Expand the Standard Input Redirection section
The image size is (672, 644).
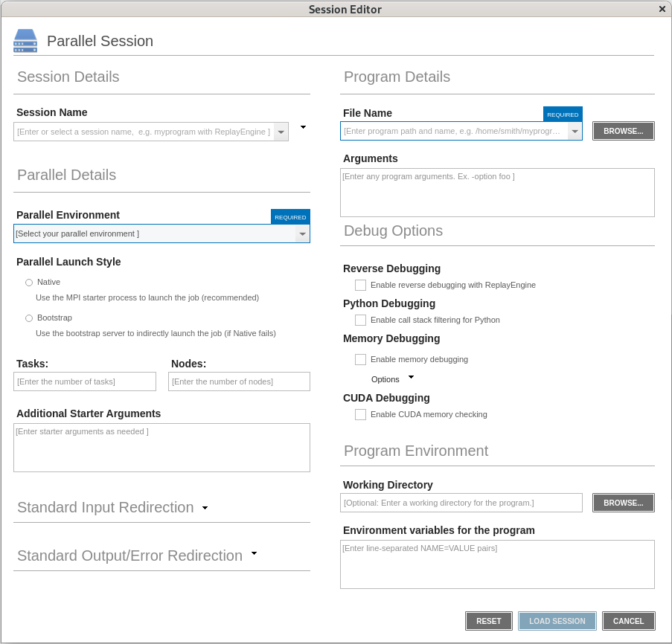[205, 508]
